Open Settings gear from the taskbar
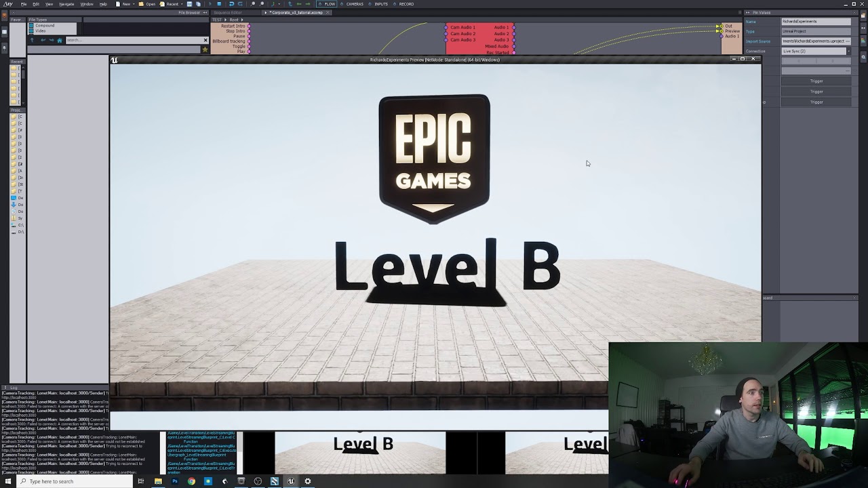This screenshot has width=868, height=488. pos(308,481)
